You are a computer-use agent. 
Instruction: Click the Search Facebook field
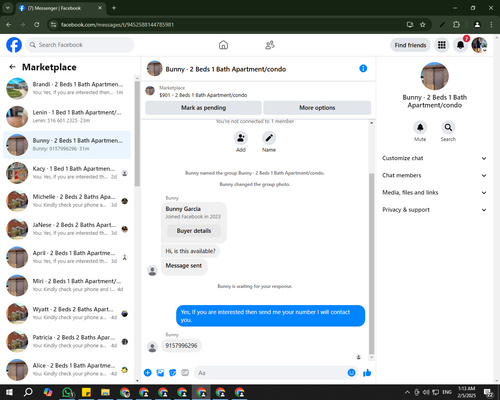[x=80, y=45]
